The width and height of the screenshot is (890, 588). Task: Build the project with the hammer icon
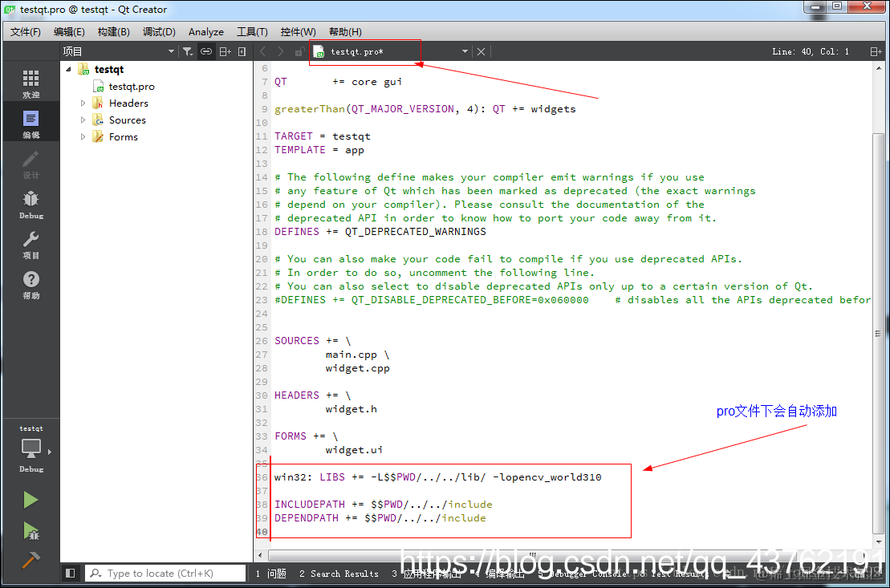(x=30, y=560)
